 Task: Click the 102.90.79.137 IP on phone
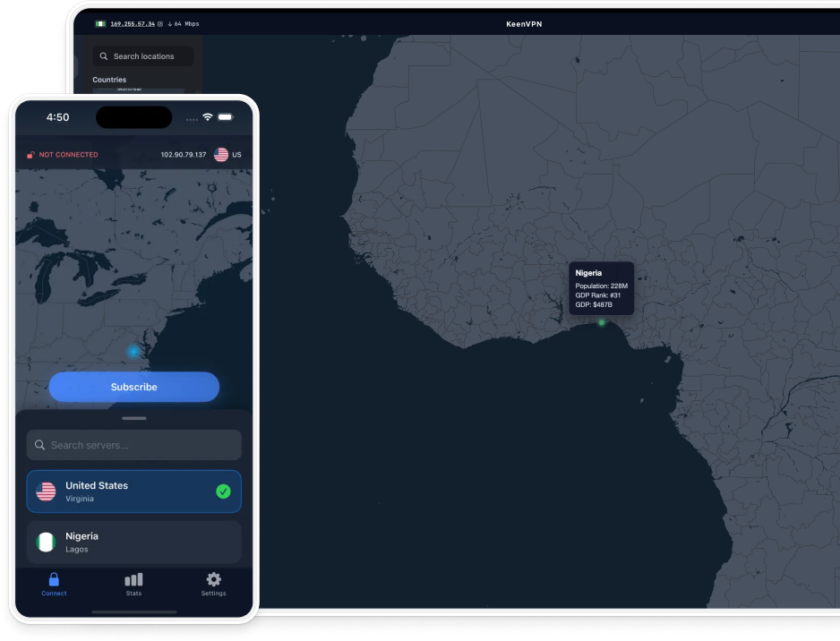[184, 155]
